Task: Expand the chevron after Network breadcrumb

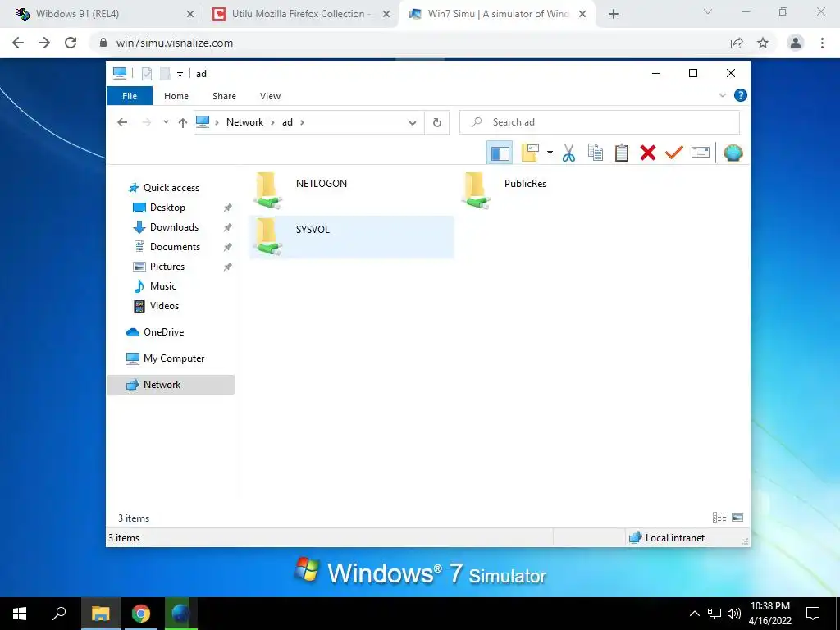Action: (272, 122)
